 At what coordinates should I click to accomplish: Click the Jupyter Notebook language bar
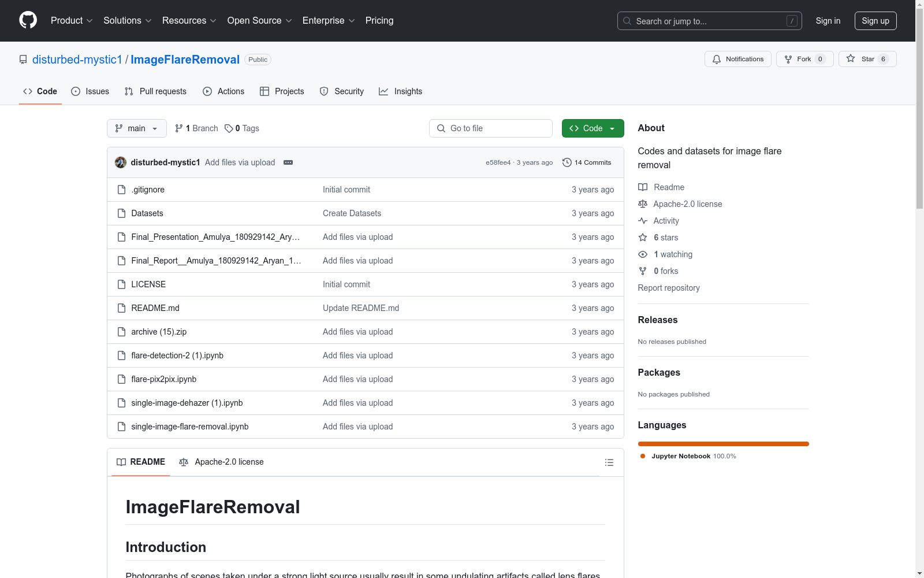(724, 444)
